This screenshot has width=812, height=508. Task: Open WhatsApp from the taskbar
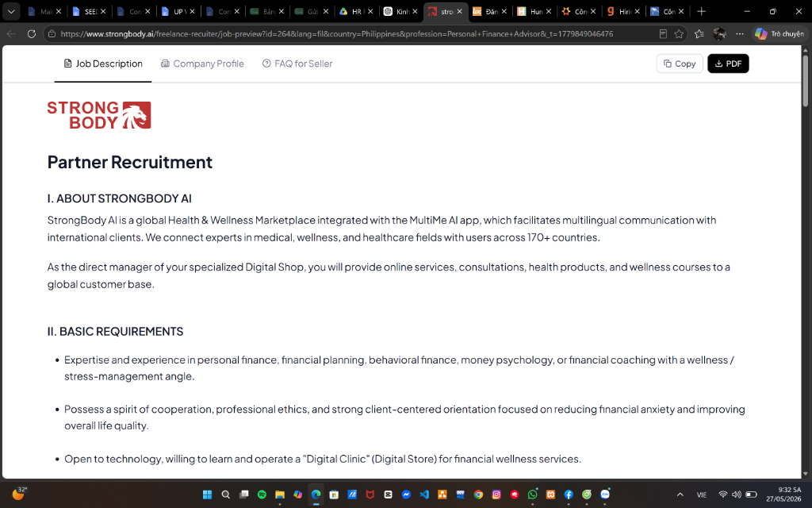[x=532, y=495]
